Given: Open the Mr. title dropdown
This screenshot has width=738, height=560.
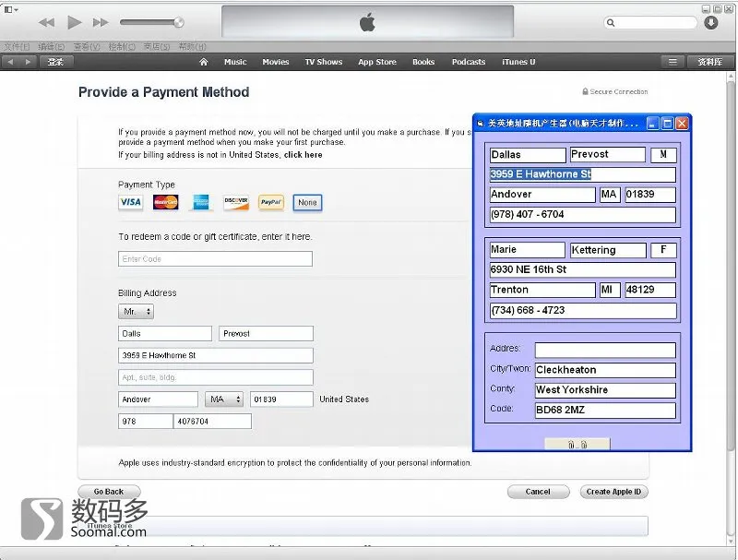Looking at the screenshot, I should [x=136, y=312].
